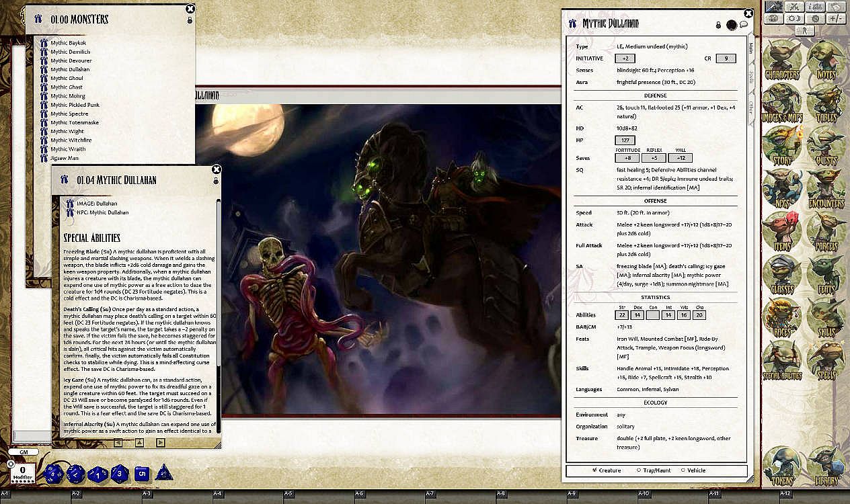
Task: Open the Mythic Wraith link
Action: click(68, 149)
